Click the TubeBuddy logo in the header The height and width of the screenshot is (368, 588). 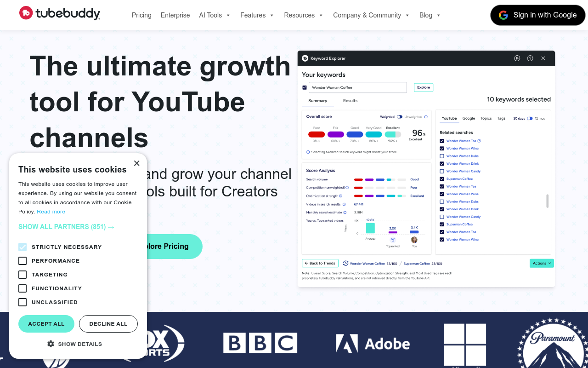coord(60,13)
